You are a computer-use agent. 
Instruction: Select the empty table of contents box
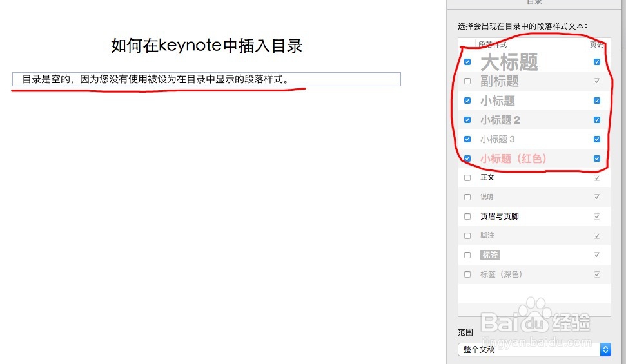tap(206, 79)
